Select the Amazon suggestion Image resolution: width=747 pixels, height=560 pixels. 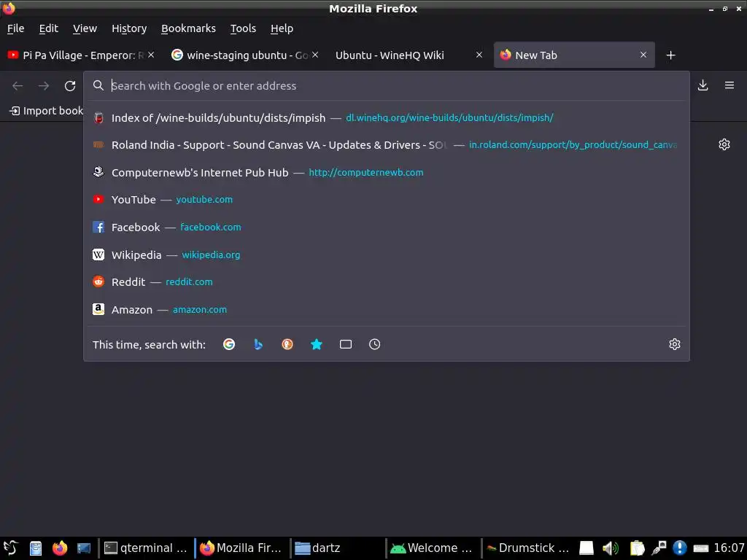(387, 309)
